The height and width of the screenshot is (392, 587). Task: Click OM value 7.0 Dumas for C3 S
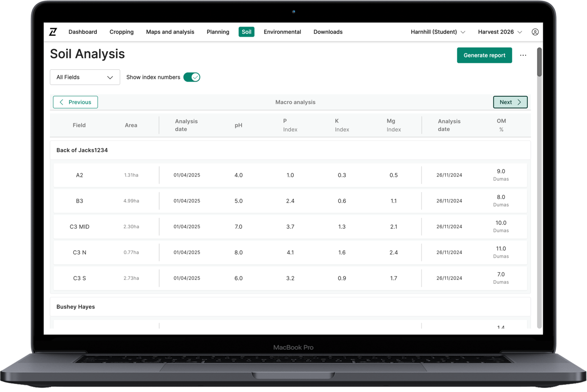click(x=501, y=278)
